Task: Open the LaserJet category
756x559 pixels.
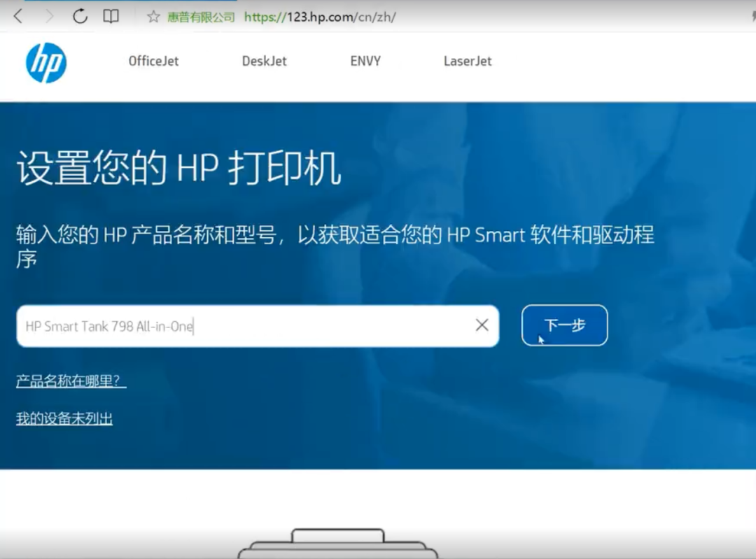Action: pos(467,61)
